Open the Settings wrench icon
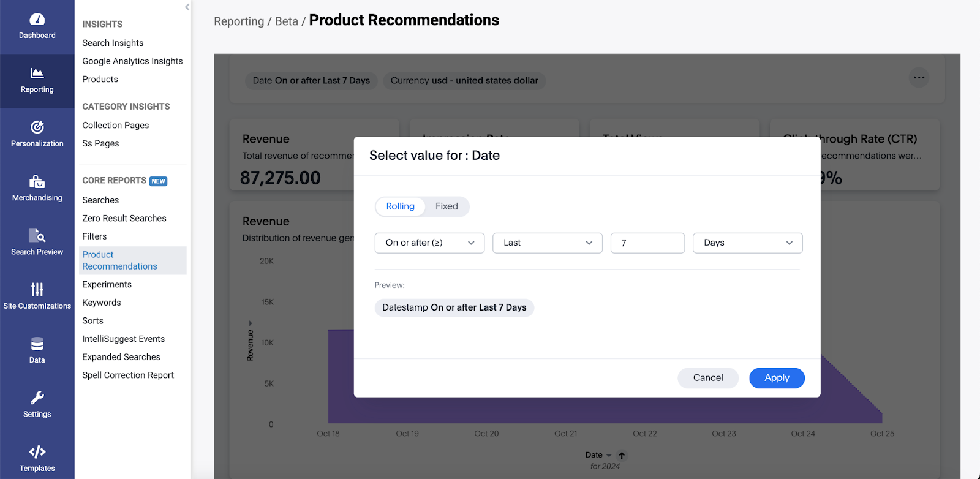Viewport: 980px width, 479px height. pos(37,398)
